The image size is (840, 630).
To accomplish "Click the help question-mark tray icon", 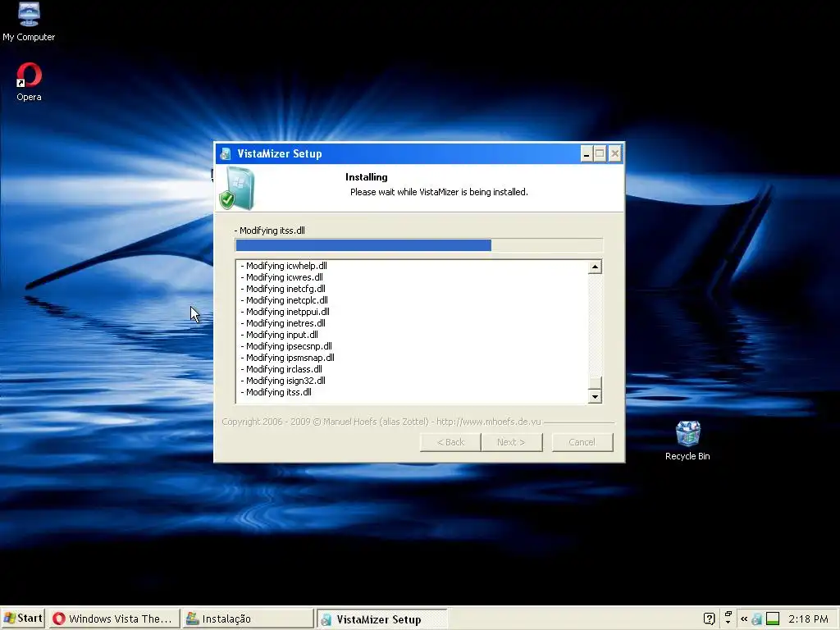I will (709, 619).
